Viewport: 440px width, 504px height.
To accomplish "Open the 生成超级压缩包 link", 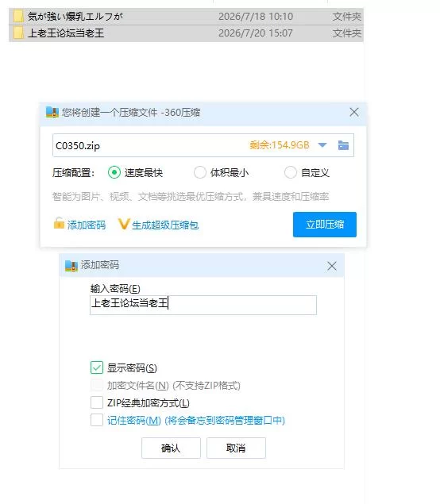I will click(x=165, y=225).
